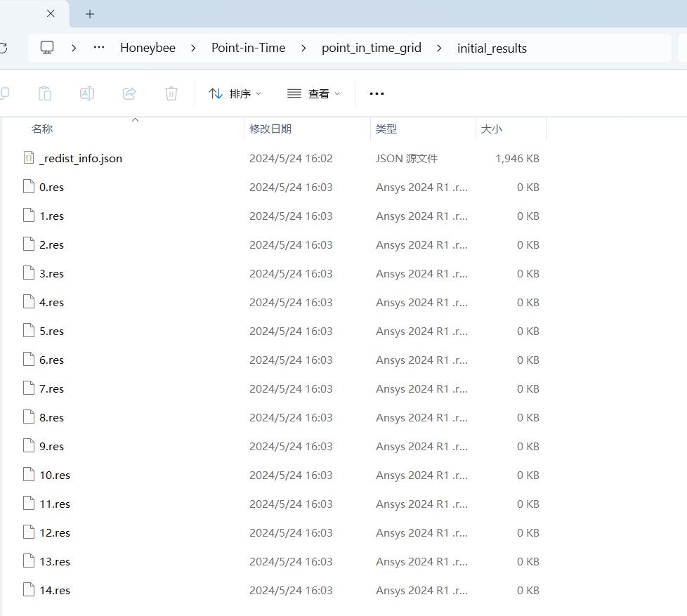687x616 pixels.
Task: Go to the Point-in-Time folder breadcrumb
Action: (x=249, y=48)
